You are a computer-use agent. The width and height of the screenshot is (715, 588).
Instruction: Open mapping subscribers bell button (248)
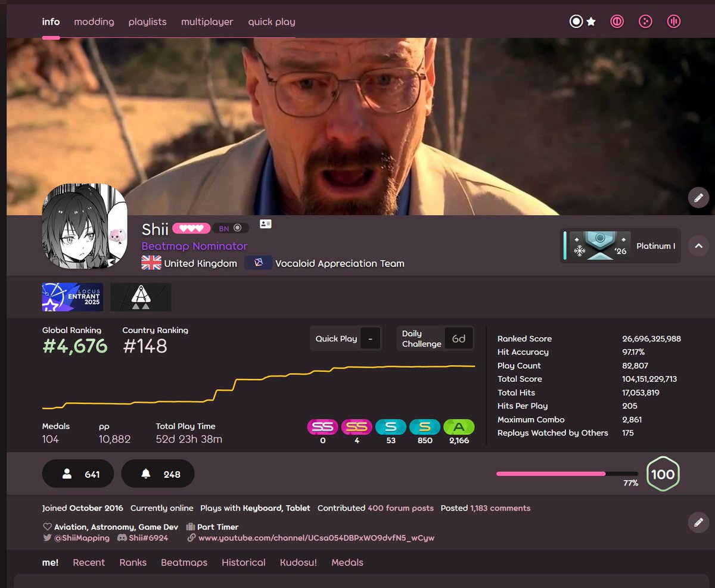(x=158, y=474)
